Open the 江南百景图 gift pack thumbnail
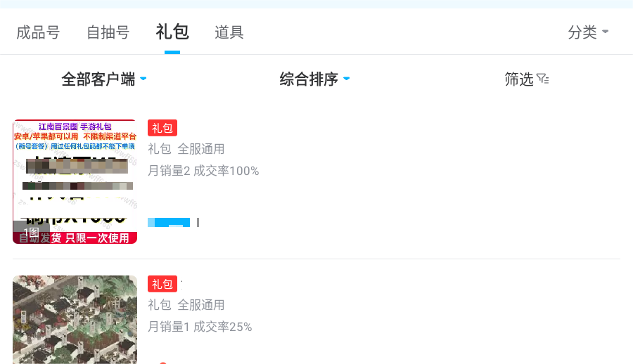This screenshot has width=633, height=364. tap(75, 181)
